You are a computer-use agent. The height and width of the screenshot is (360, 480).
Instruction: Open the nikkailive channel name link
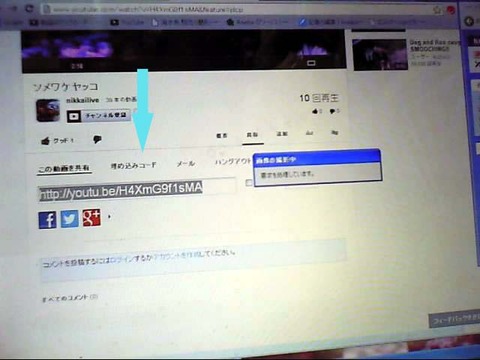click(x=83, y=100)
